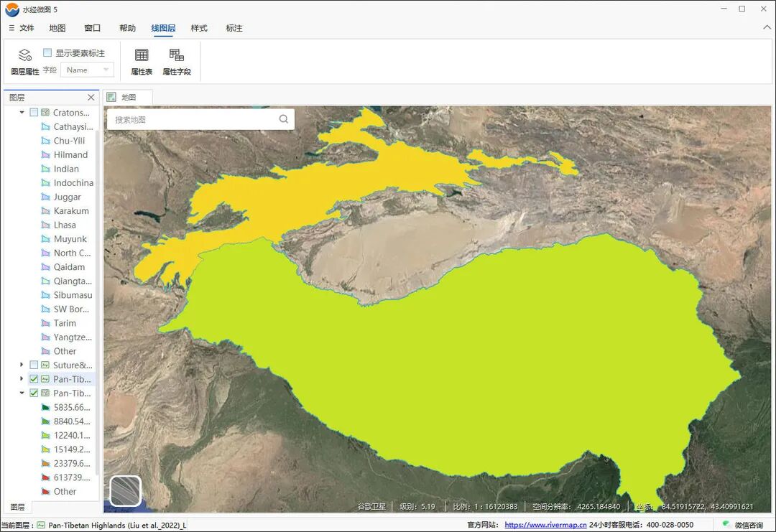Expand the highlighted Pan-Tib... line layer
This screenshot has height=532, width=776.
(22, 379)
